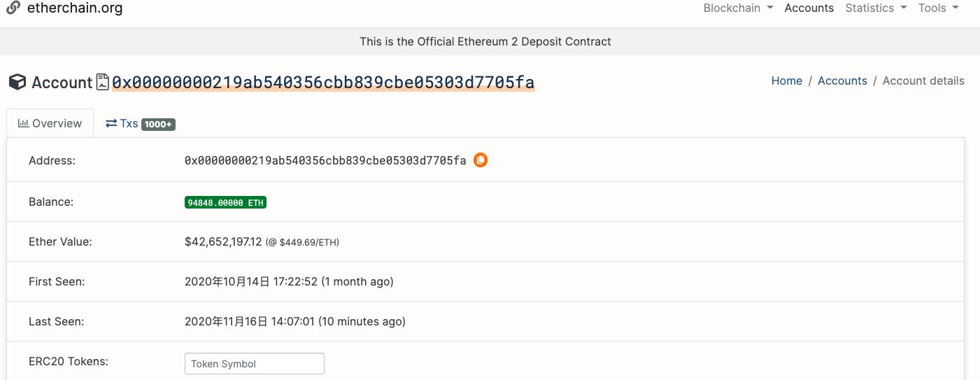Click the etherchain.org chain link logo icon
The width and height of the screenshot is (980, 380).
tap(13, 8)
